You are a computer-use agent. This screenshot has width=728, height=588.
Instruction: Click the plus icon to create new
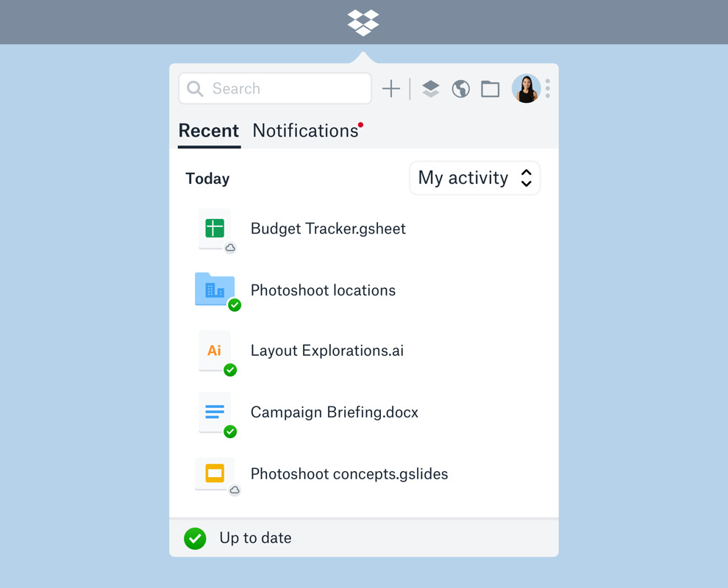click(x=391, y=89)
